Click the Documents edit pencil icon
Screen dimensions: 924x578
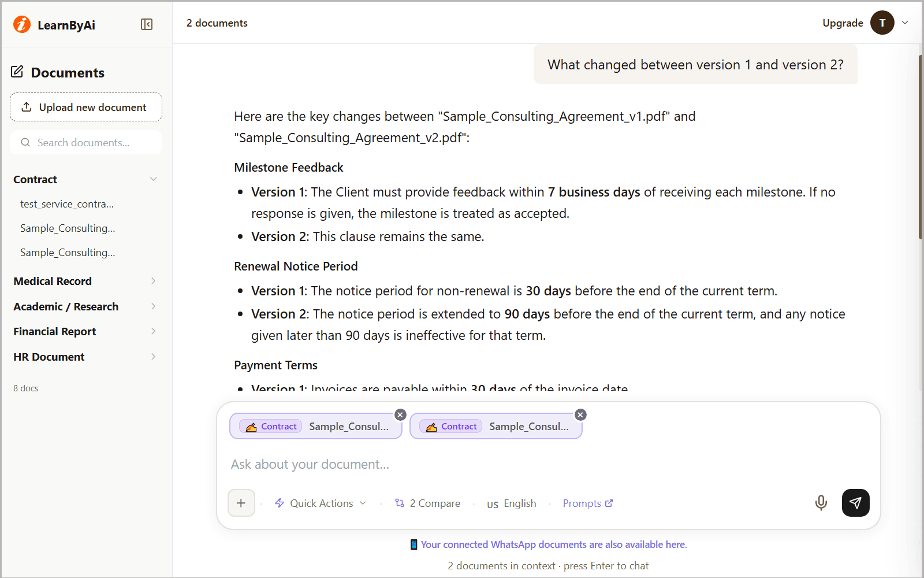click(x=17, y=72)
